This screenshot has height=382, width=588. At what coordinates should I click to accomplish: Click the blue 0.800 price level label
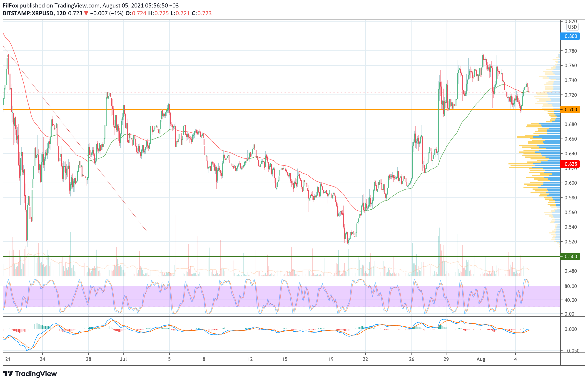[x=571, y=36]
